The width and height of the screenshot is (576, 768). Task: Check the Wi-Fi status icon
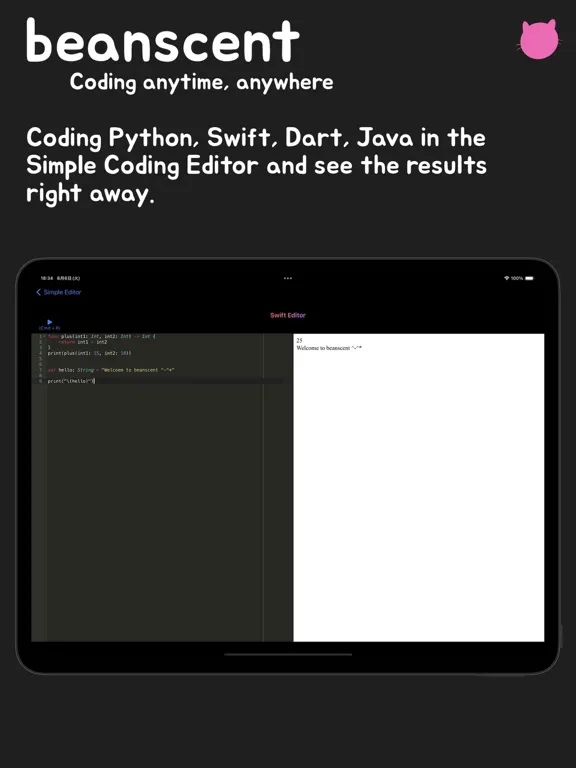pyautogui.click(x=506, y=278)
